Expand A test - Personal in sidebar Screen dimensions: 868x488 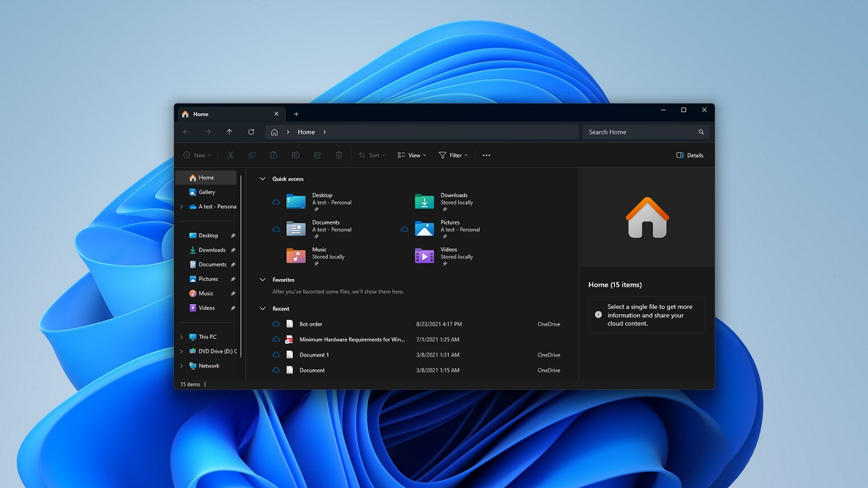tap(182, 207)
